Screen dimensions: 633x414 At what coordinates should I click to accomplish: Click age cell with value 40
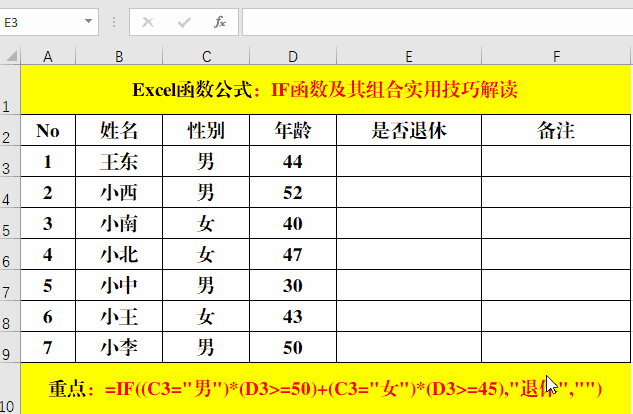click(293, 223)
